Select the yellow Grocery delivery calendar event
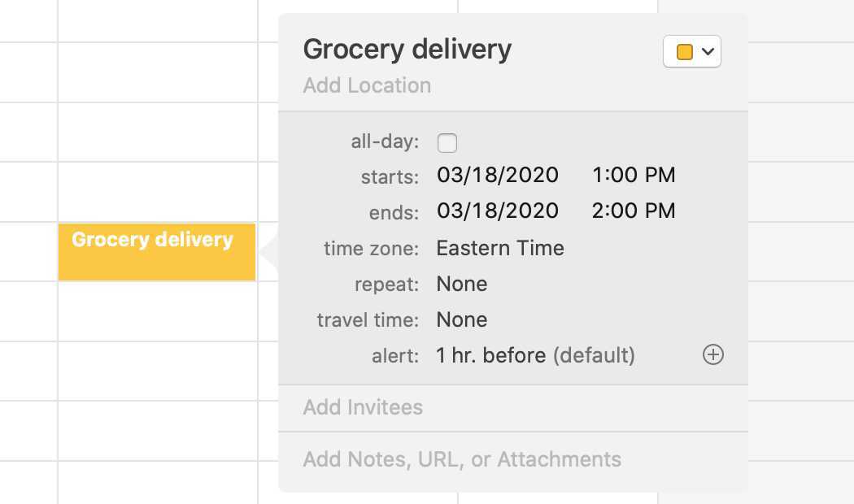 156,252
